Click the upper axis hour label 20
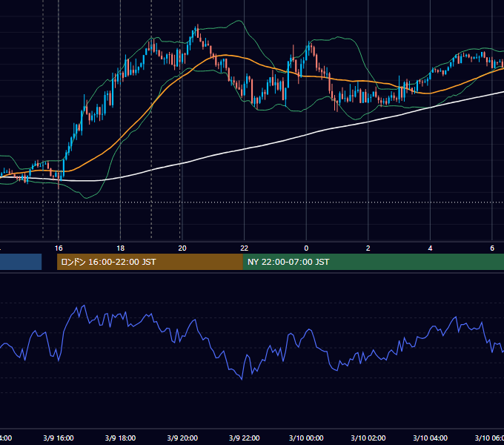Screen dimensions: 504x445 click(x=182, y=248)
